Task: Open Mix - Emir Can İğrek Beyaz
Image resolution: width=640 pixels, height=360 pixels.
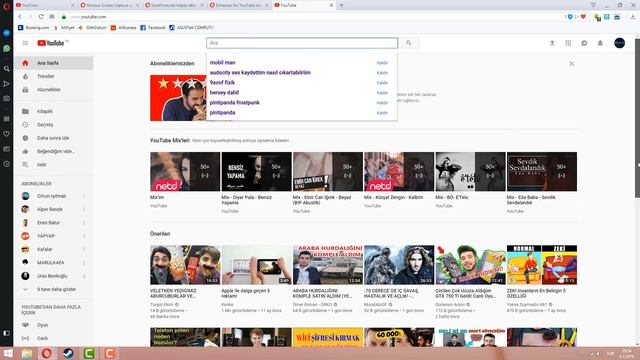Action: (328, 171)
